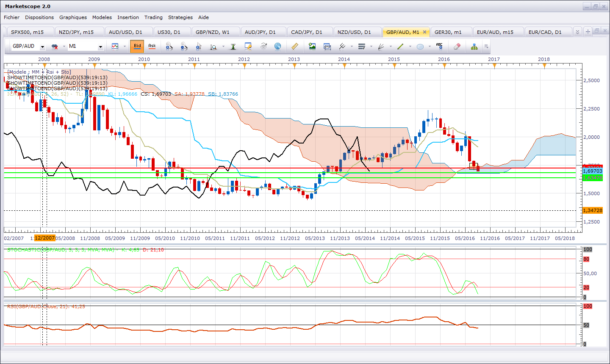Expand the Fibonacci tool dropdown arrow
Viewport: 610px width, 364px height.
click(371, 47)
